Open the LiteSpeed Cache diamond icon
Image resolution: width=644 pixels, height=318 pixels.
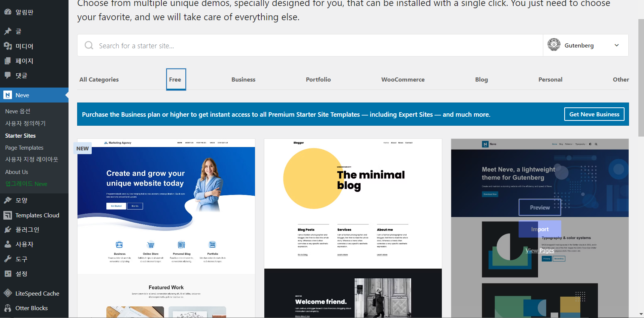[x=8, y=293]
